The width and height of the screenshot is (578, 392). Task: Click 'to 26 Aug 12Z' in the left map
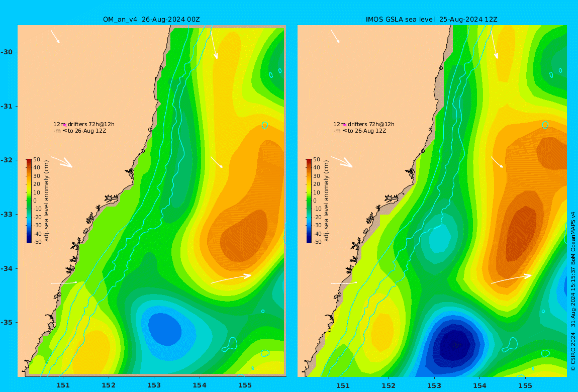pos(87,131)
